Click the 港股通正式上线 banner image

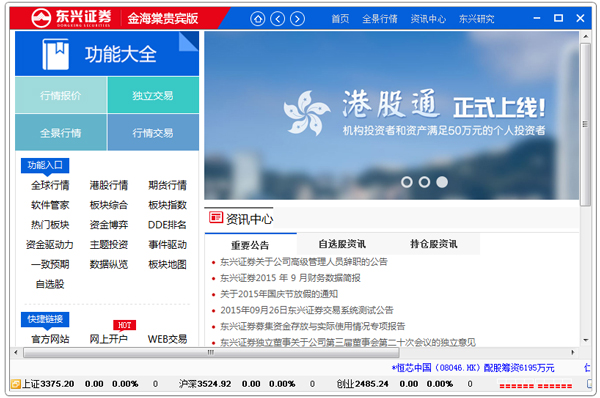(391, 115)
